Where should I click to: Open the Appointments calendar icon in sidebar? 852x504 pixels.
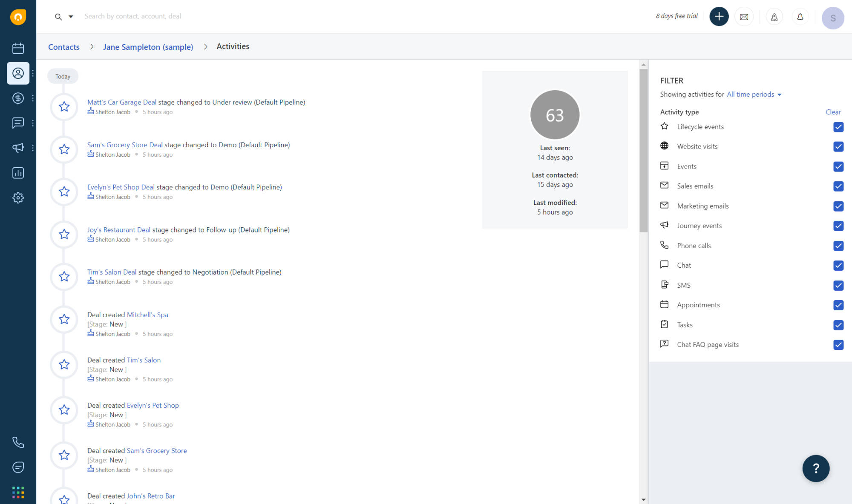18,48
